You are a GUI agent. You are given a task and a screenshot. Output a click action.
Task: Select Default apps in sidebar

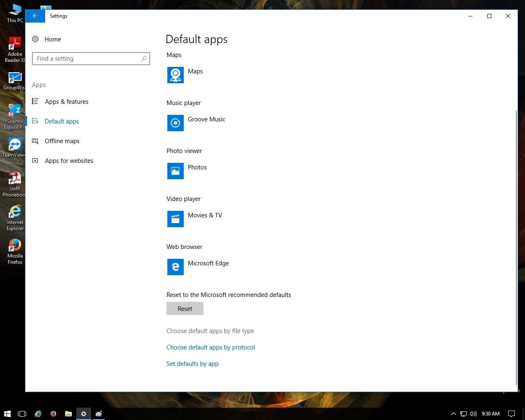[x=62, y=121]
